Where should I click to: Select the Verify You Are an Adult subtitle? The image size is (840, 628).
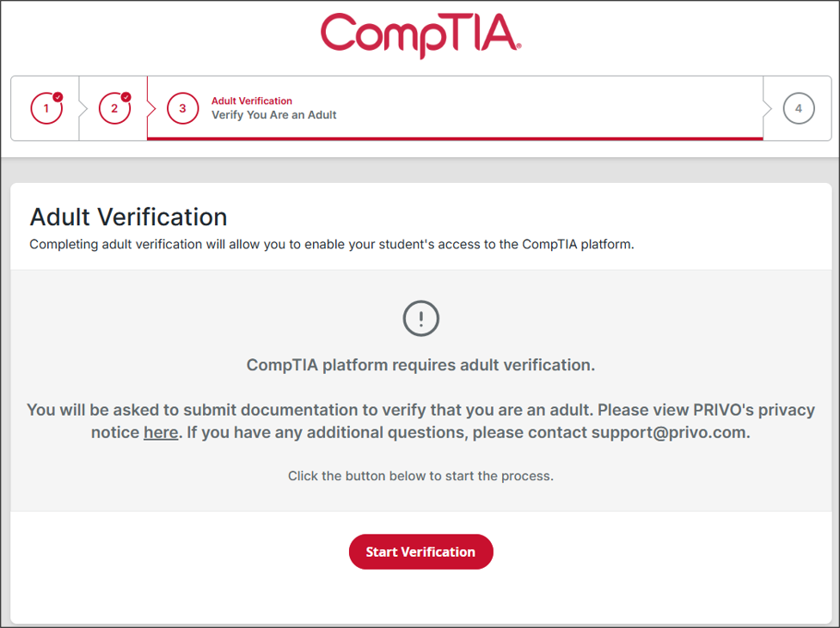click(273, 114)
